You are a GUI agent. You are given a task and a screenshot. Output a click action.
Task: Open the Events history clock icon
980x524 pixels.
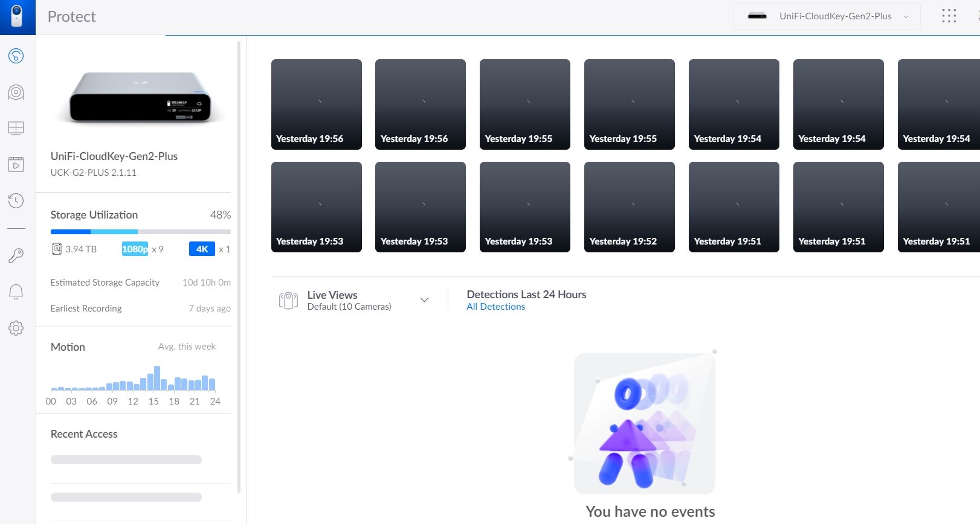click(16, 200)
